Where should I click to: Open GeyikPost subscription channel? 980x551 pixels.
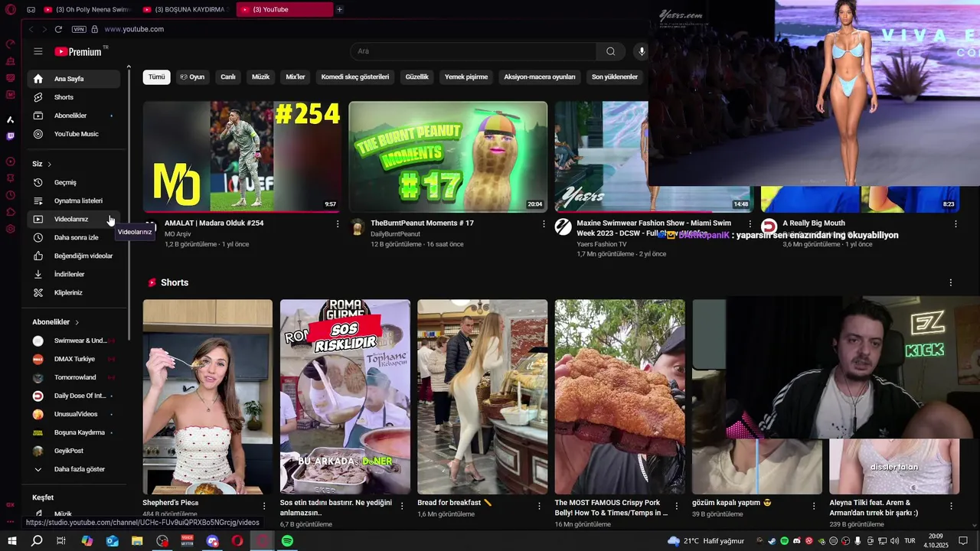click(x=73, y=451)
